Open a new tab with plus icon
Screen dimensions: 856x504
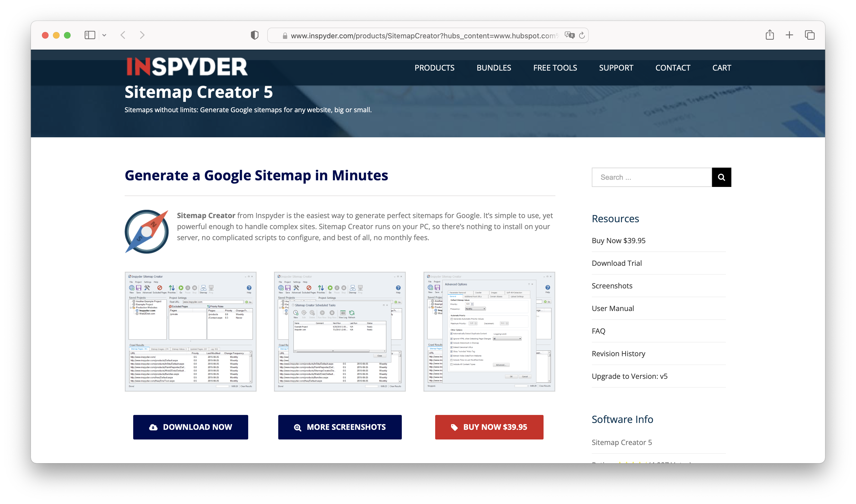[x=790, y=35]
